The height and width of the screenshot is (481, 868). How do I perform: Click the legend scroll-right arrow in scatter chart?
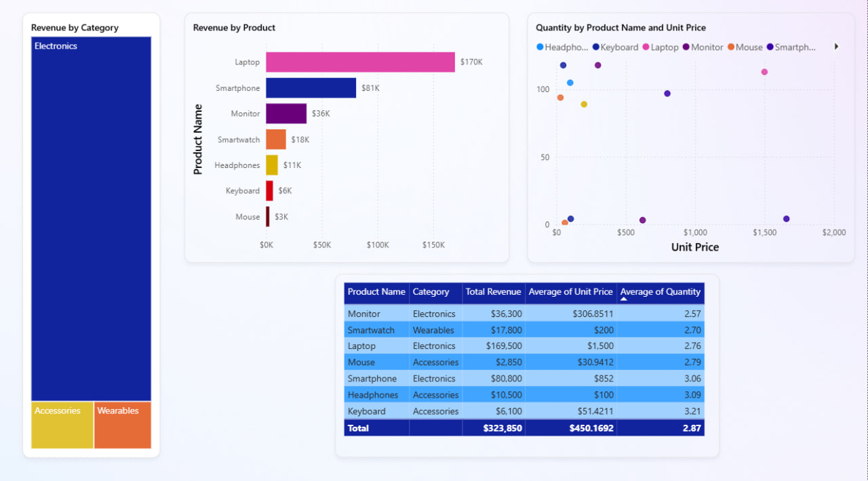point(836,47)
